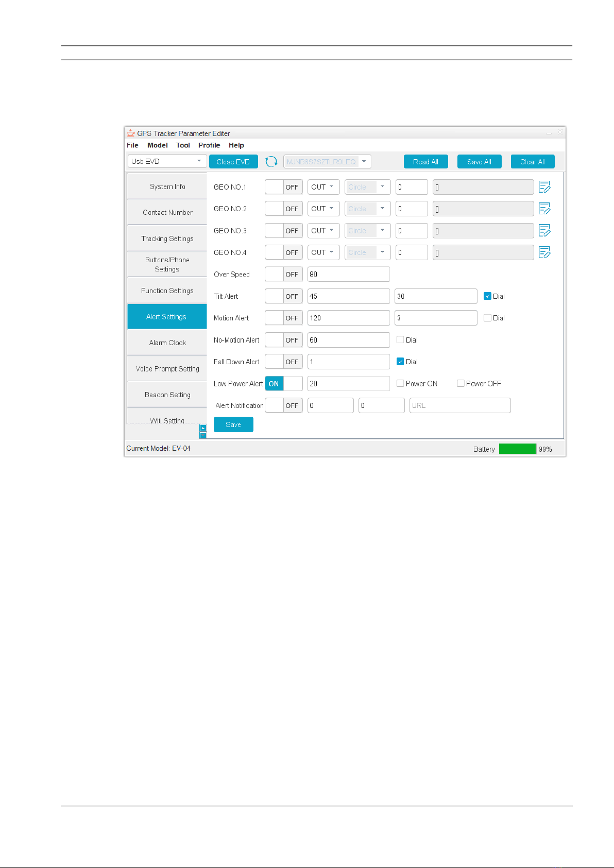Uncheck the Fall Down Alert Dial checkbox
The image size is (614, 868).
[x=400, y=362]
